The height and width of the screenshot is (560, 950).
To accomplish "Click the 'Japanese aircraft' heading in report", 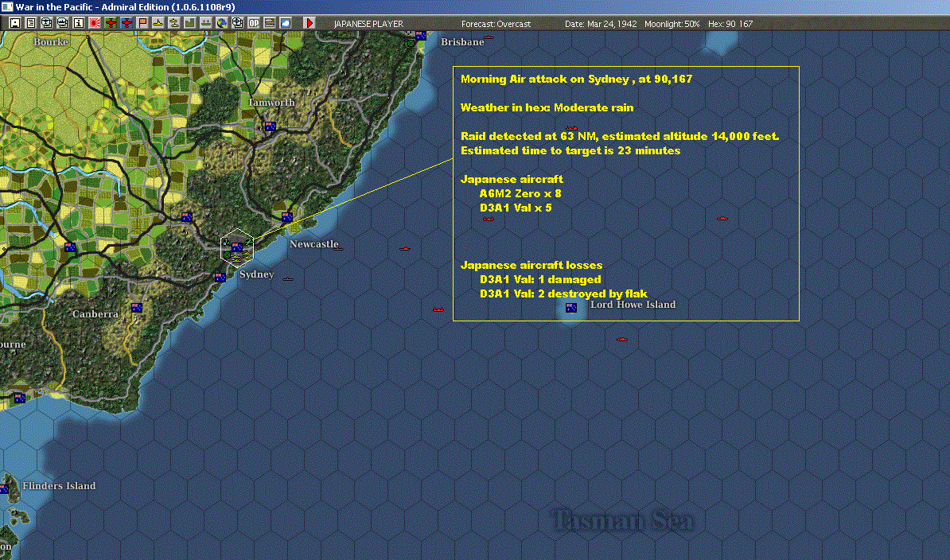I will pos(512,179).
